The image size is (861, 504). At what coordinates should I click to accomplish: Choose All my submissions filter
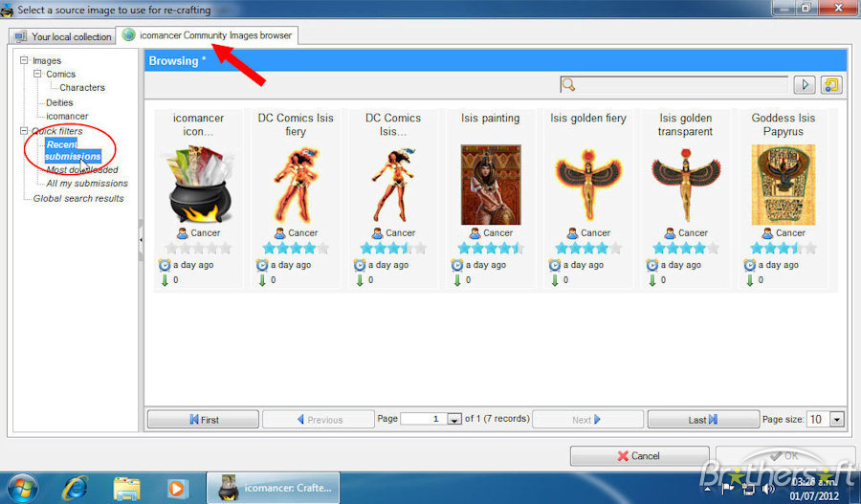(87, 184)
